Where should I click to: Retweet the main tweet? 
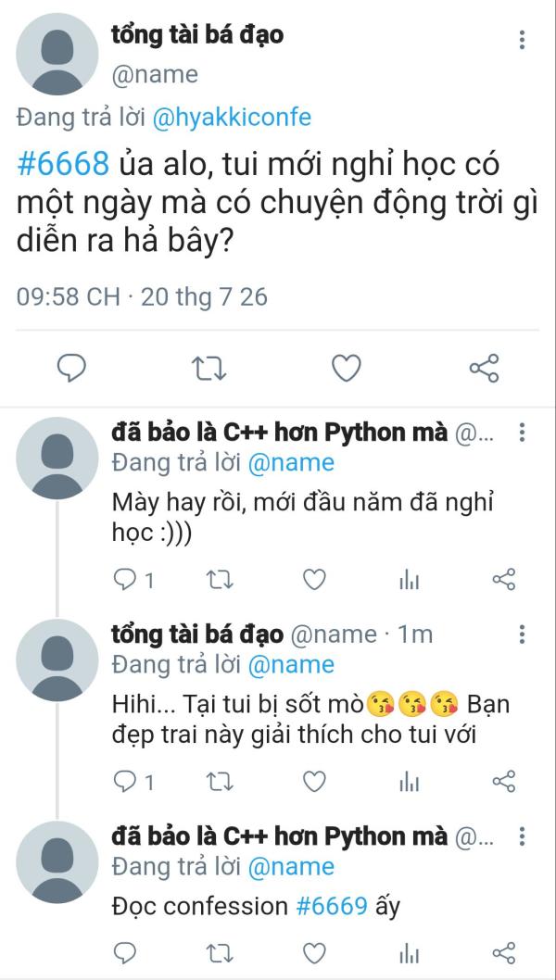(x=208, y=369)
